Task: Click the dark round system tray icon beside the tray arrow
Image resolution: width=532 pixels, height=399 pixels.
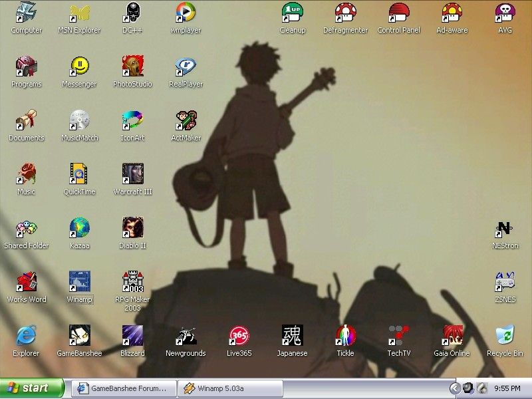Action: 468,388
